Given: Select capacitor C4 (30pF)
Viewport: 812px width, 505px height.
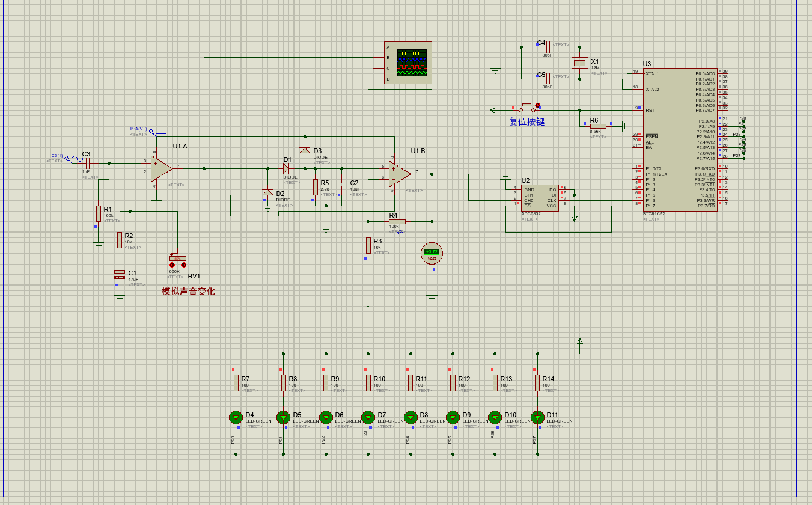Looking at the screenshot, I should click(549, 46).
